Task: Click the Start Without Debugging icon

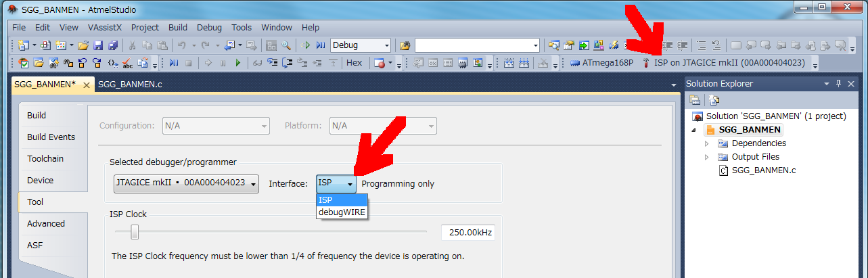Action: point(306,45)
